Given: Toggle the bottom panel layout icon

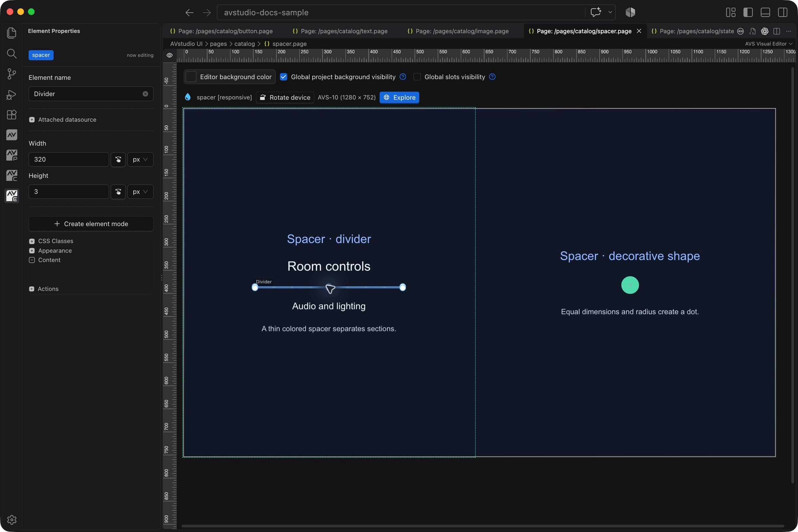Looking at the screenshot, I should (765, 13).
